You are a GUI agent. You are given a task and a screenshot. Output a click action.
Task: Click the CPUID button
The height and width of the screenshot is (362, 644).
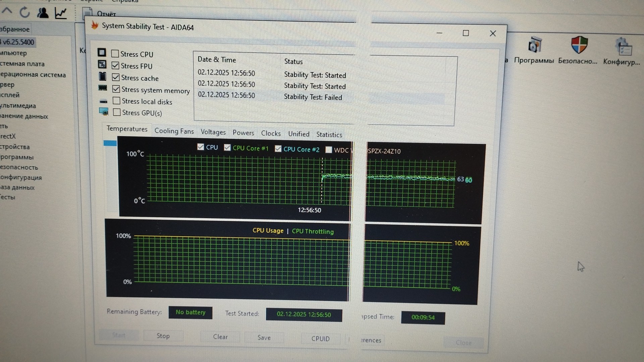point(320,339)
